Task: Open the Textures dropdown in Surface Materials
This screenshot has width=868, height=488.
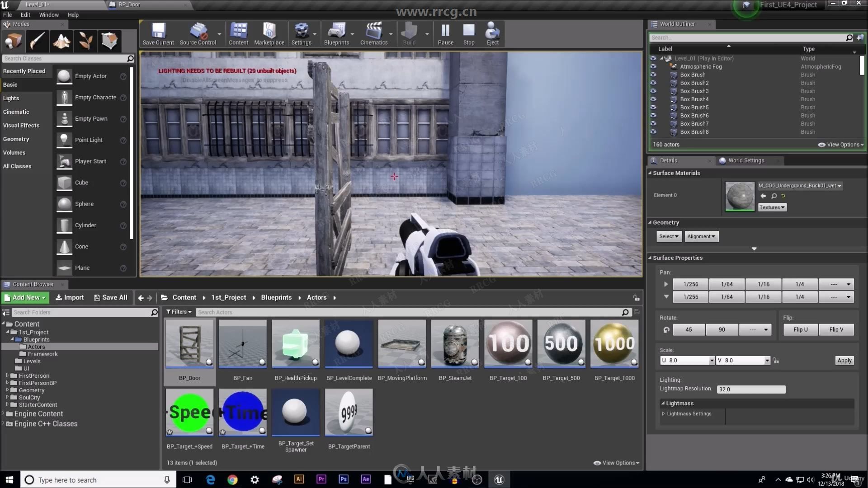Action: [771, 207]
